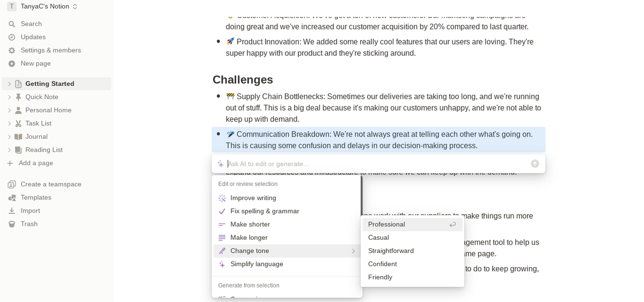Click the Settings & members gear icon
This screenshot has width=644, height=302.
12,51
